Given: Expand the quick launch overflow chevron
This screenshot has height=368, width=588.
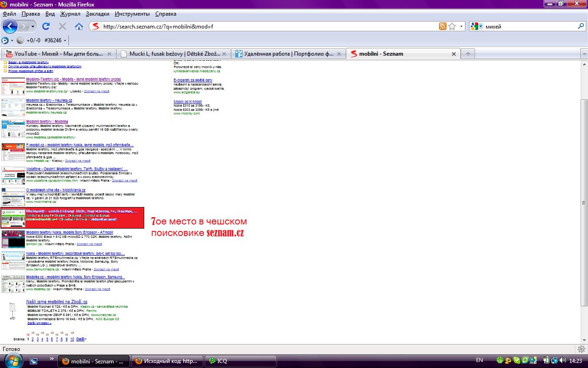Looking at the screenshot, I should tap(51, 358).
